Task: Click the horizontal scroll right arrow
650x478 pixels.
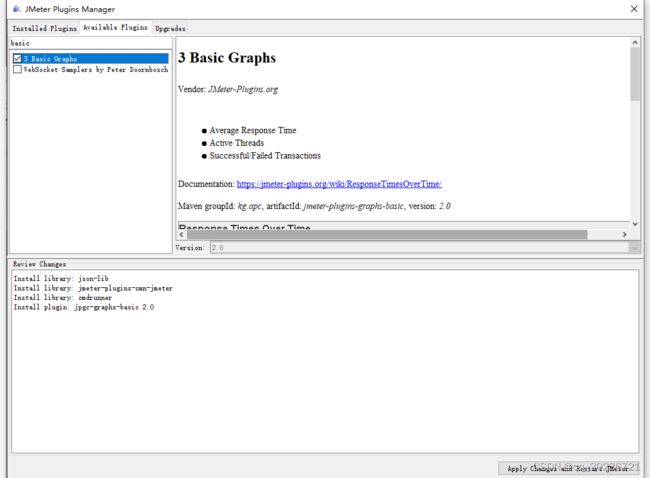Action: [624, 235]
